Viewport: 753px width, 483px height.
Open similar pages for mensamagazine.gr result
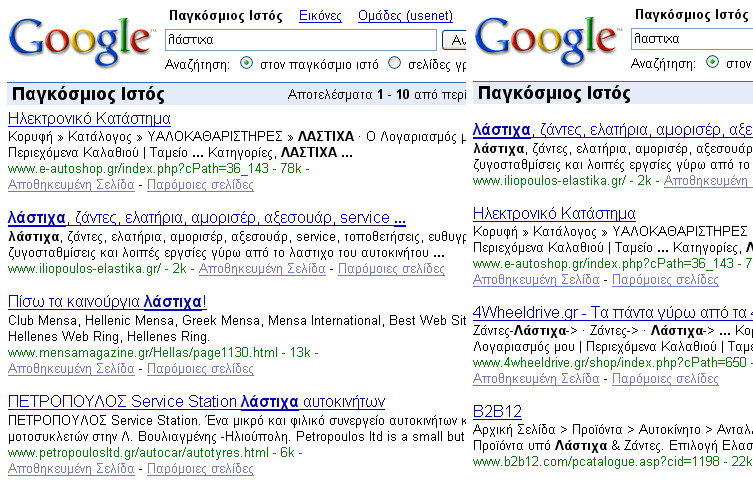point(200,369)
